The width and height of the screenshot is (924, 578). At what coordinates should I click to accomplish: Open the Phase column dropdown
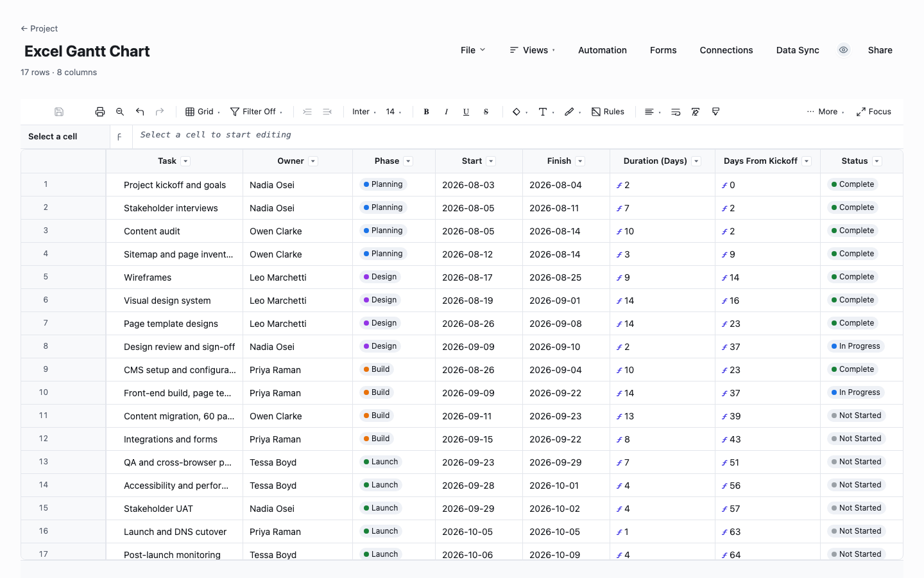pyautogui.click(x=408, y=161)
